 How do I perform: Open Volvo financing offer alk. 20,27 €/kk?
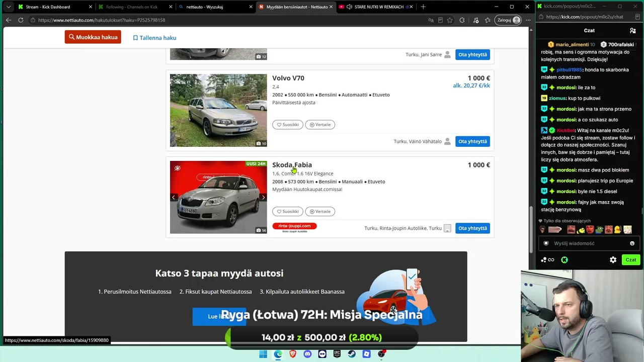(x=471, y=85)
